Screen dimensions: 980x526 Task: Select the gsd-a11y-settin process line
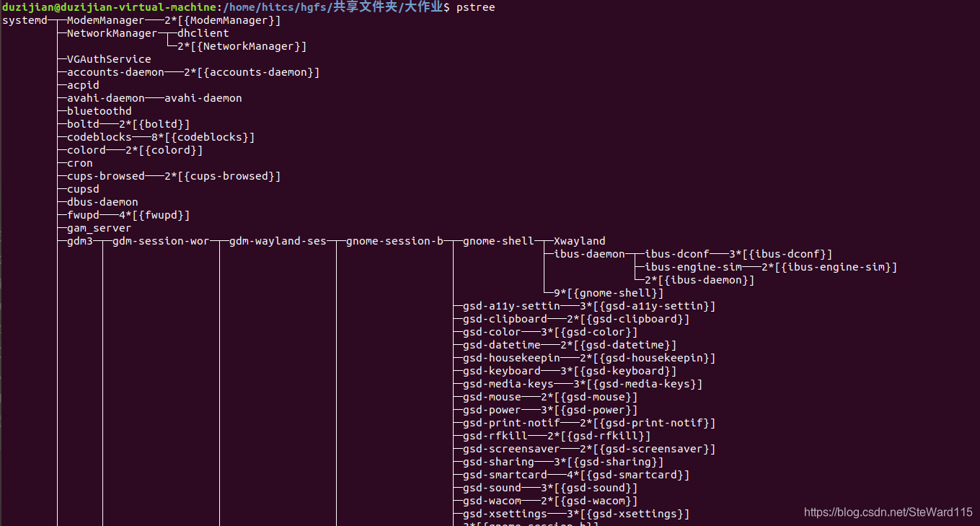pyautogui.click(x=589, y=306)
